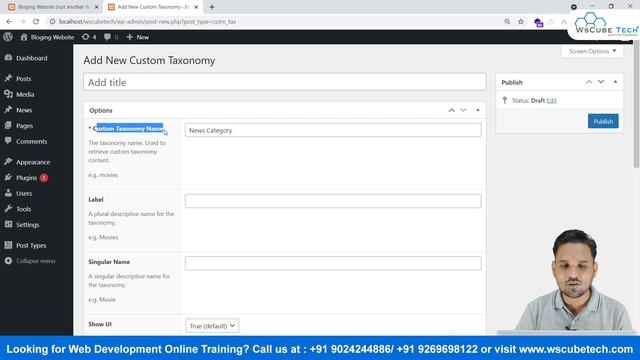Click the Settings sliders icon

point(8,224)
